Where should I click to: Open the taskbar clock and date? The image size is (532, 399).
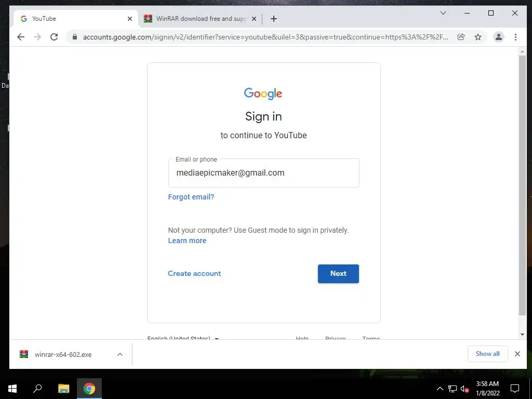tap(487, 389)
